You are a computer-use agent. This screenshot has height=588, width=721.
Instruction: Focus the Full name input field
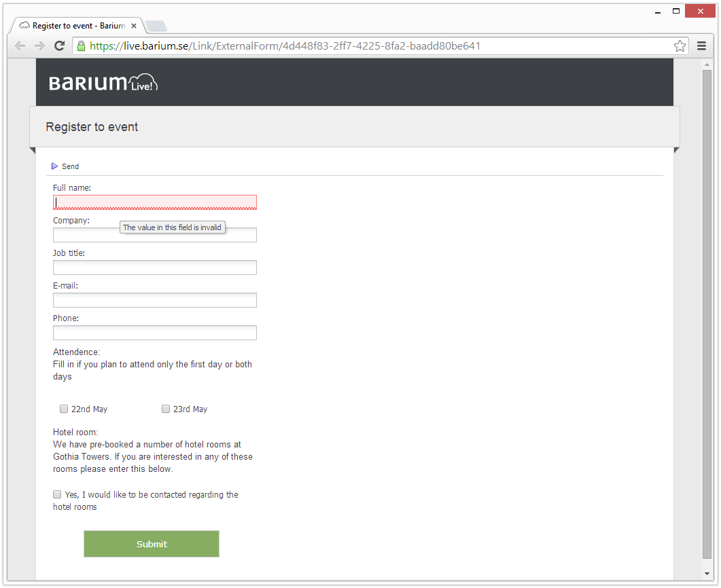click(x=155, y=202)
